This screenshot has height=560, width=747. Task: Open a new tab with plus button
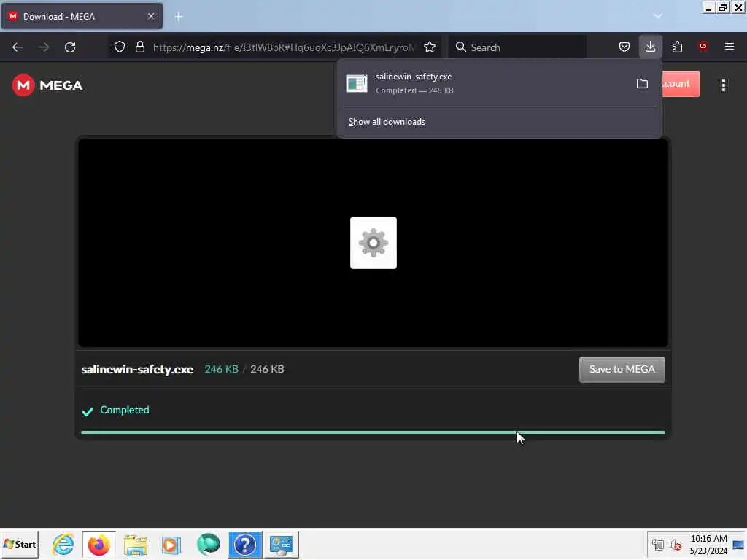(x=179, y=17)
